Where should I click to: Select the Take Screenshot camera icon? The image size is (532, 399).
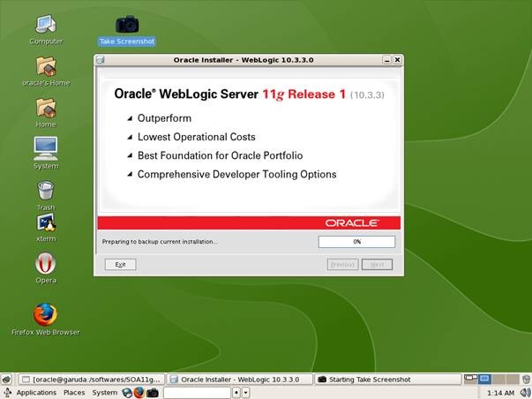(x=127, y=24)
